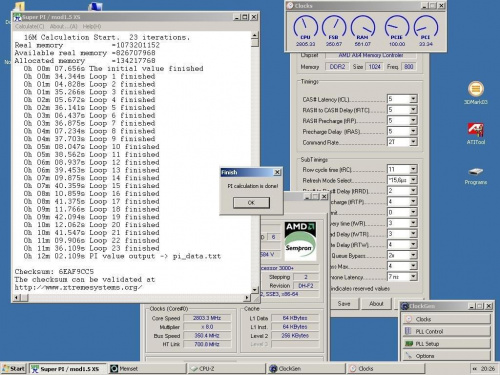Open the Help menu in Super PI
500x375 pixels.
(x=92, y=26)
